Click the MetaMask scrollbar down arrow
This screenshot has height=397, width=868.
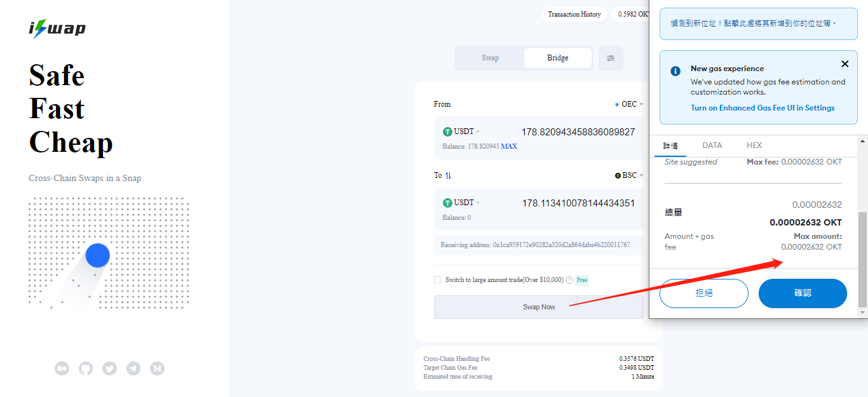click(862, 313)
